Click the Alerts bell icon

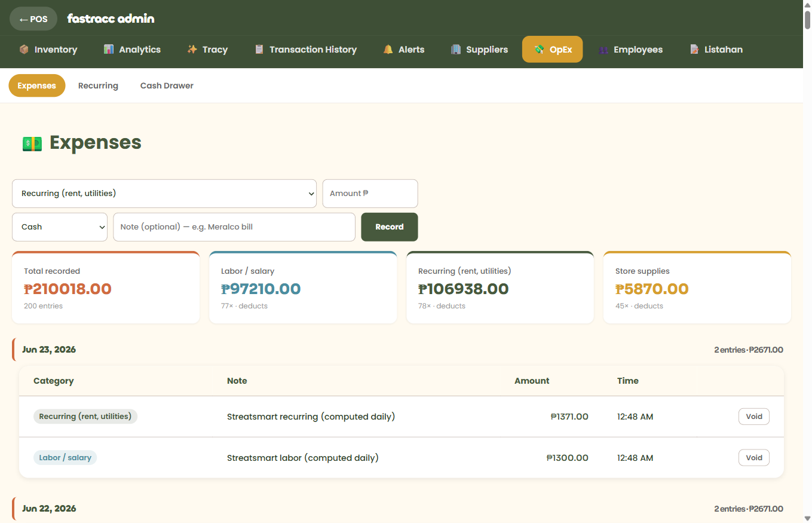[x=388, y=50]
